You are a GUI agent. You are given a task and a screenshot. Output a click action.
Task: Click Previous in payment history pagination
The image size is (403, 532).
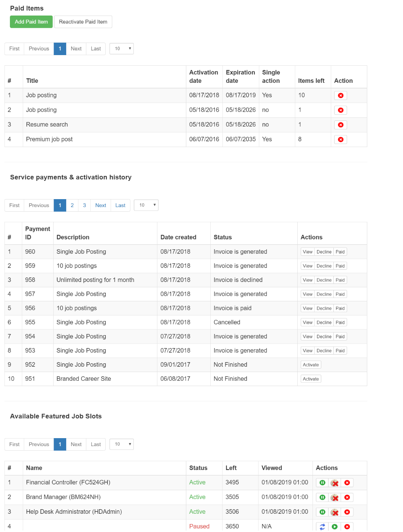tap(39, 205)
